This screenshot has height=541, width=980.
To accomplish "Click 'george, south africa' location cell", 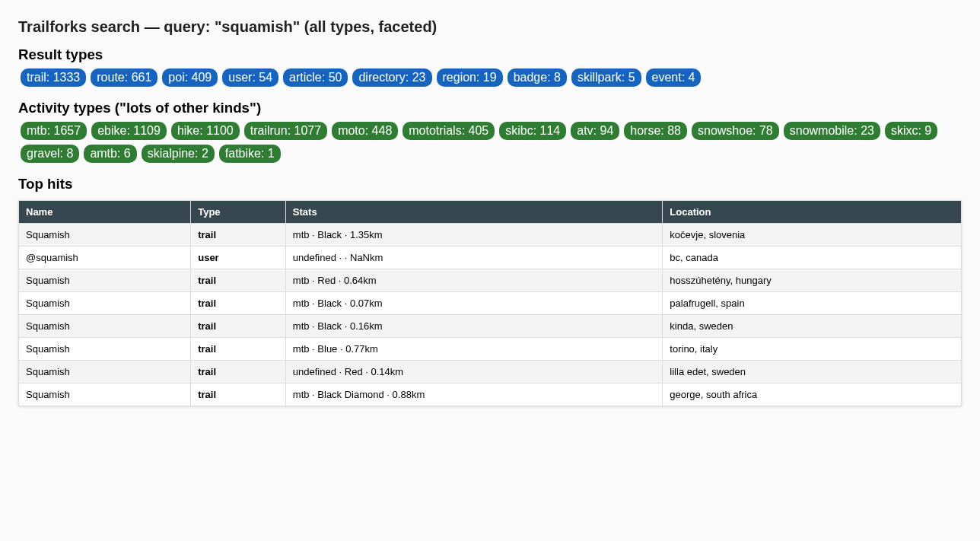I will [812, 395].
